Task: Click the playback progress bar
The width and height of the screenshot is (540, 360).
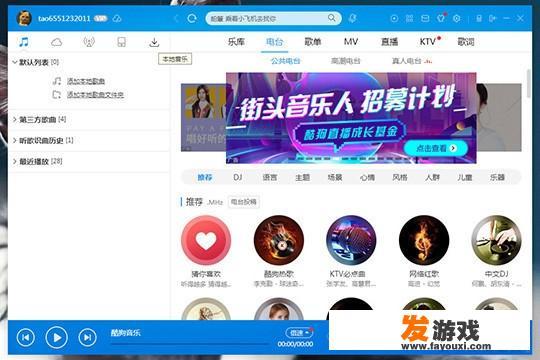Action: point(189,343)
